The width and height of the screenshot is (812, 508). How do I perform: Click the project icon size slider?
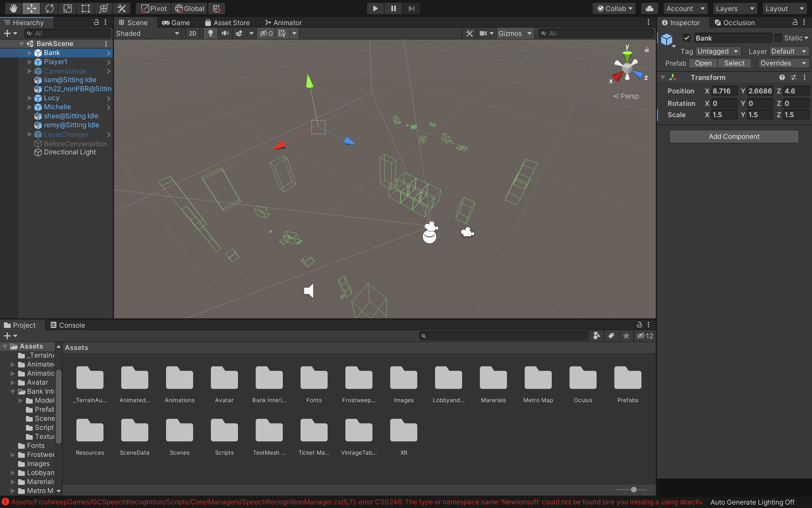click(x=631, y=490)
